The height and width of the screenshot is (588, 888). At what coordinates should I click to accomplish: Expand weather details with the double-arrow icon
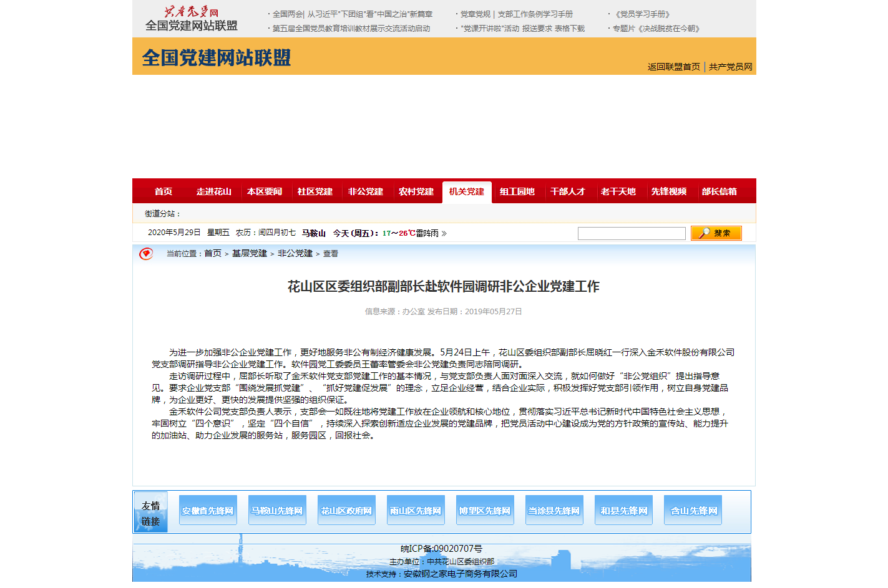coord(444,234)
